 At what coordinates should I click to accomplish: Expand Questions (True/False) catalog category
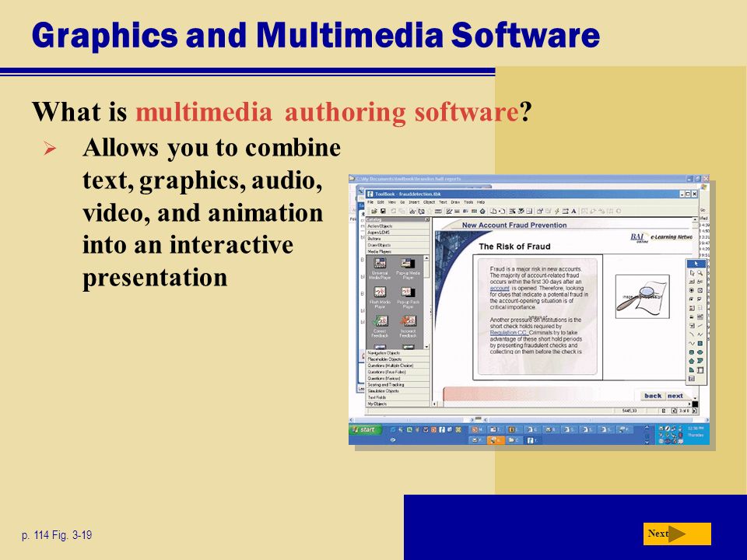(x=398, y=372)
